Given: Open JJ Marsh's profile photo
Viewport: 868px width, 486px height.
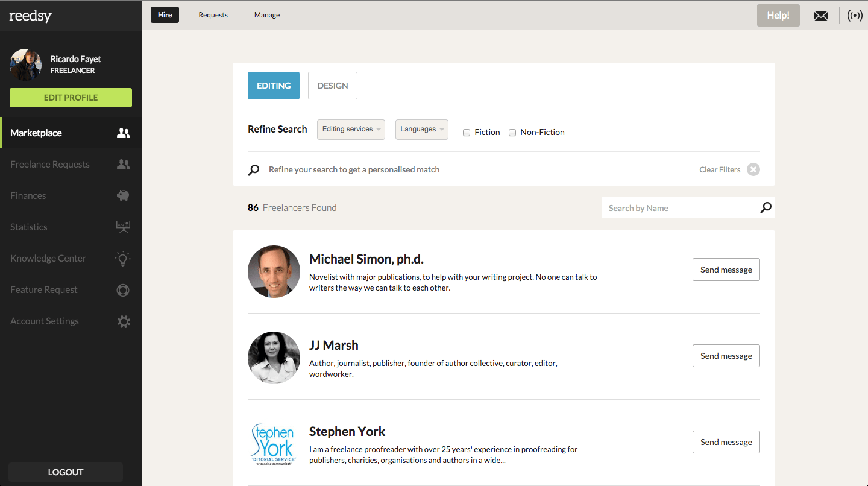Looking at the screenshot, I should [x=274, y=358].
